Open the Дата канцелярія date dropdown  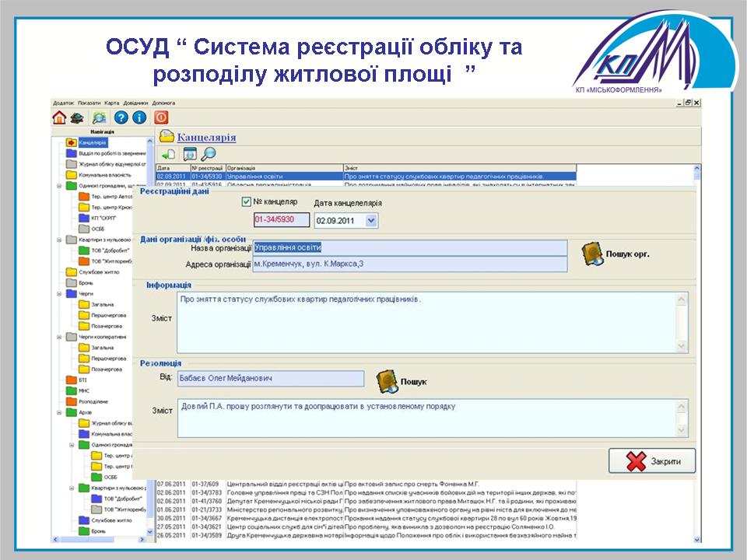[370, 221]
